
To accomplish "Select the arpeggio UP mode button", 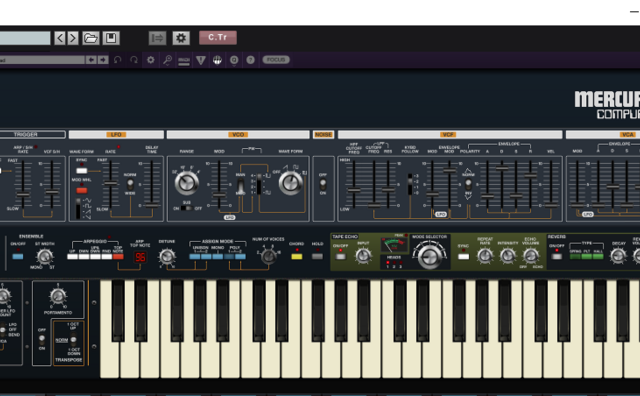I will coord(73,256).
